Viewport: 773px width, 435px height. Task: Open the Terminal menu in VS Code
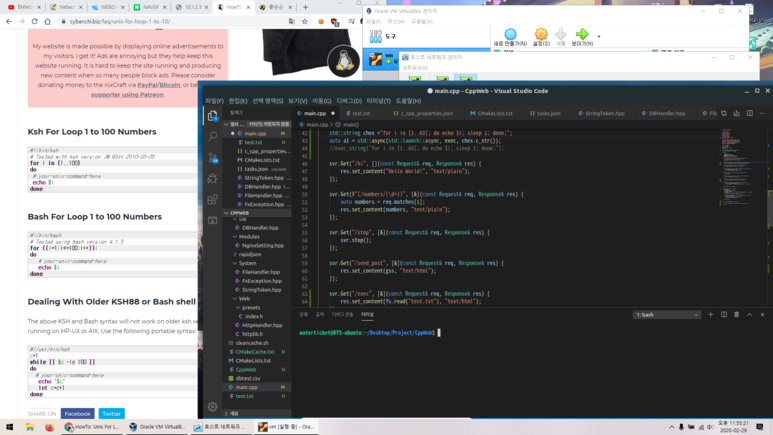[379, 101]
